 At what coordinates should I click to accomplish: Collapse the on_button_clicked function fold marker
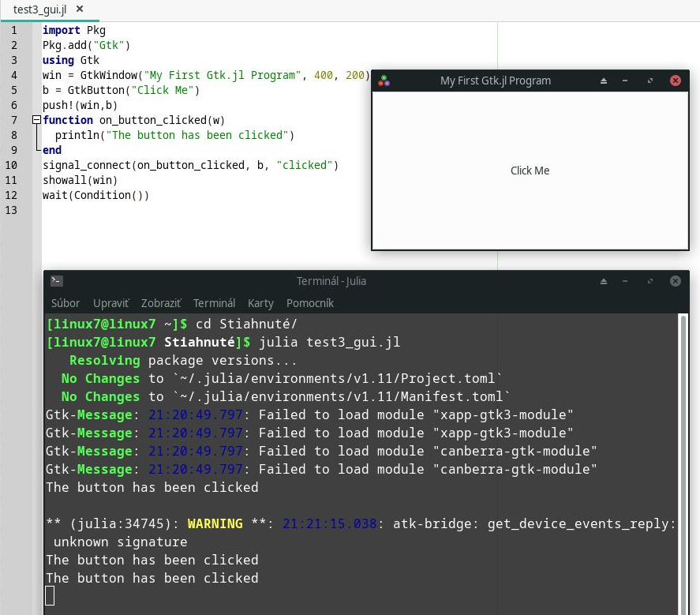click(36, 120)
